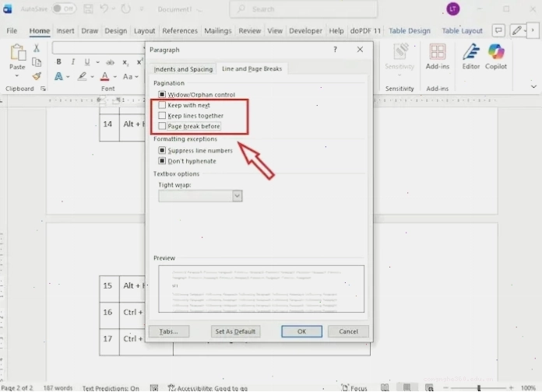
Task: Apply Strikethrough formatting
Action: coord(110,62)
